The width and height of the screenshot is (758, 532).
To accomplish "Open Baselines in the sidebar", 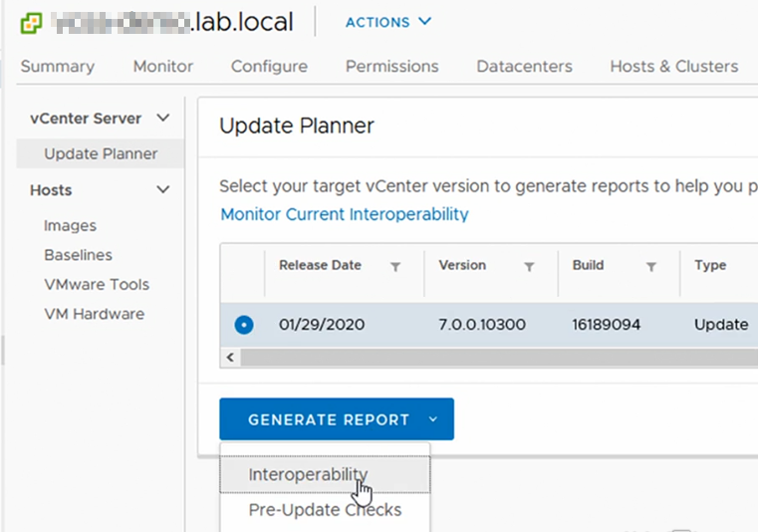I will coord(78,255).
